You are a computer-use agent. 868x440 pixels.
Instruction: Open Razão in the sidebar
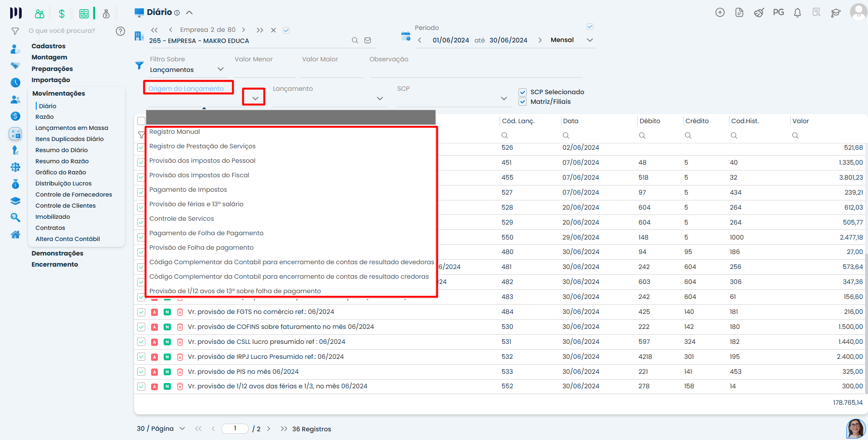coord(44,117)
